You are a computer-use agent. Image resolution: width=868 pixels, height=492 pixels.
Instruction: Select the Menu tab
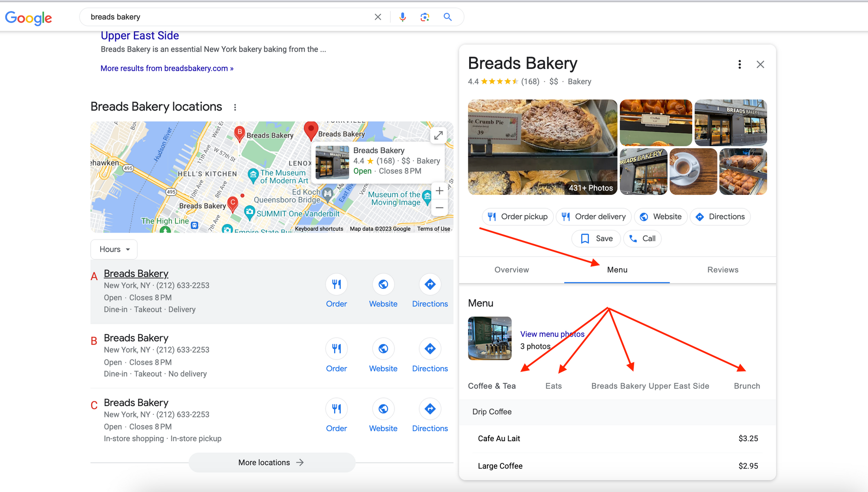(x=616, y=269)
